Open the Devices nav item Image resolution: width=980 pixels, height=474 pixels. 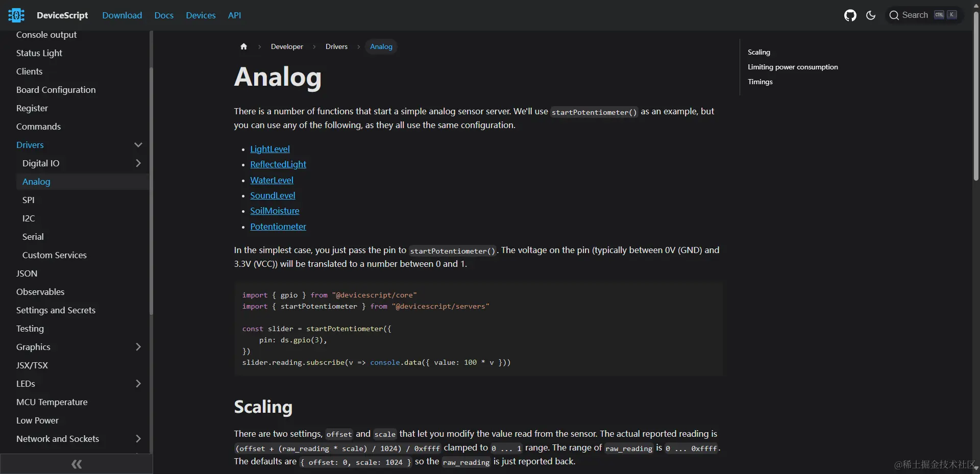(201, 15)
